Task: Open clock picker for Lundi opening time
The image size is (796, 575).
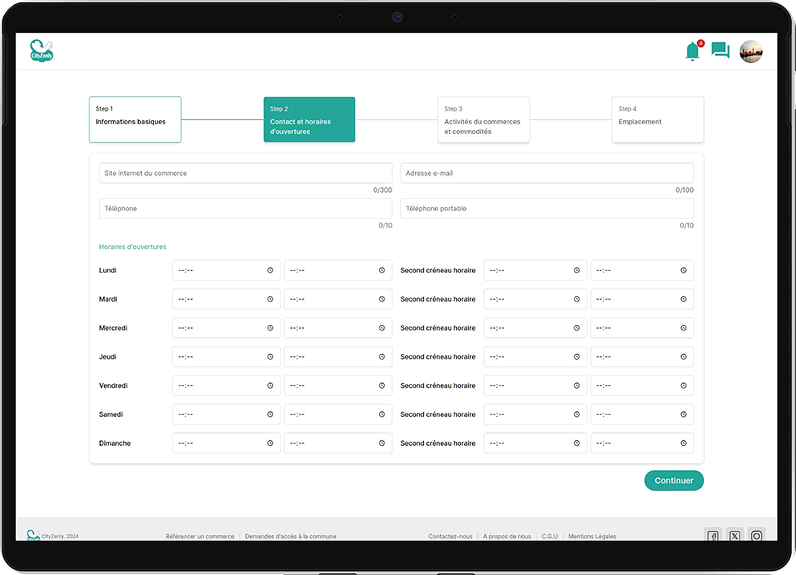Action: pos(270,270)
